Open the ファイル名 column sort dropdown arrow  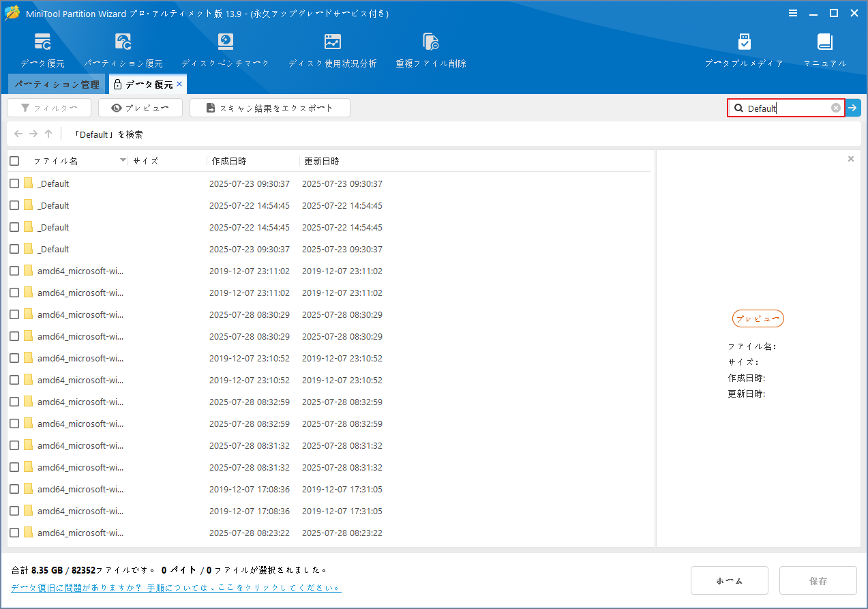coord(123,161)
